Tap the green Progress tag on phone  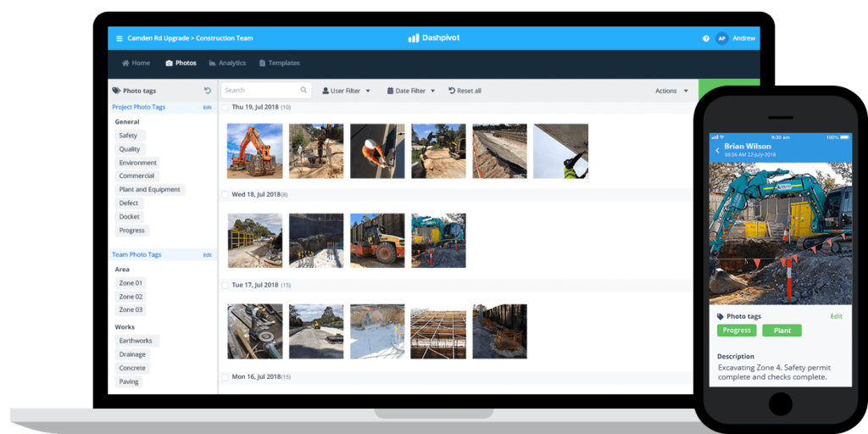[737, 331]
